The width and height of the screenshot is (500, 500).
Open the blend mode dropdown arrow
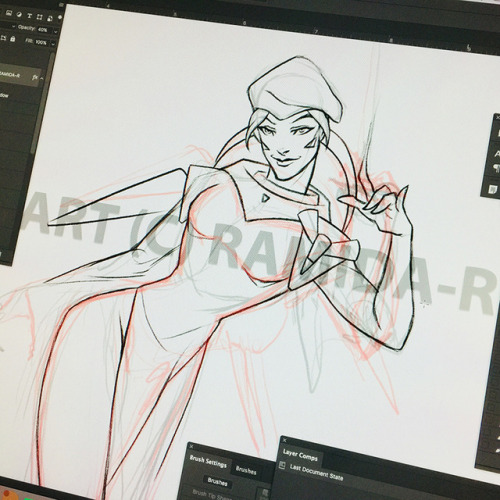pos(14,26)
